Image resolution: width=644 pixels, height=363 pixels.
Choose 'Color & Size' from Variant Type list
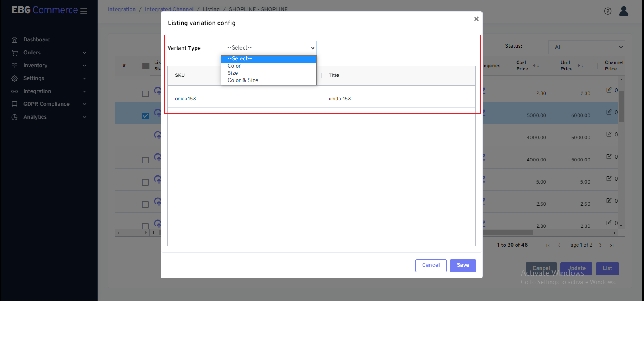[243, 80]
